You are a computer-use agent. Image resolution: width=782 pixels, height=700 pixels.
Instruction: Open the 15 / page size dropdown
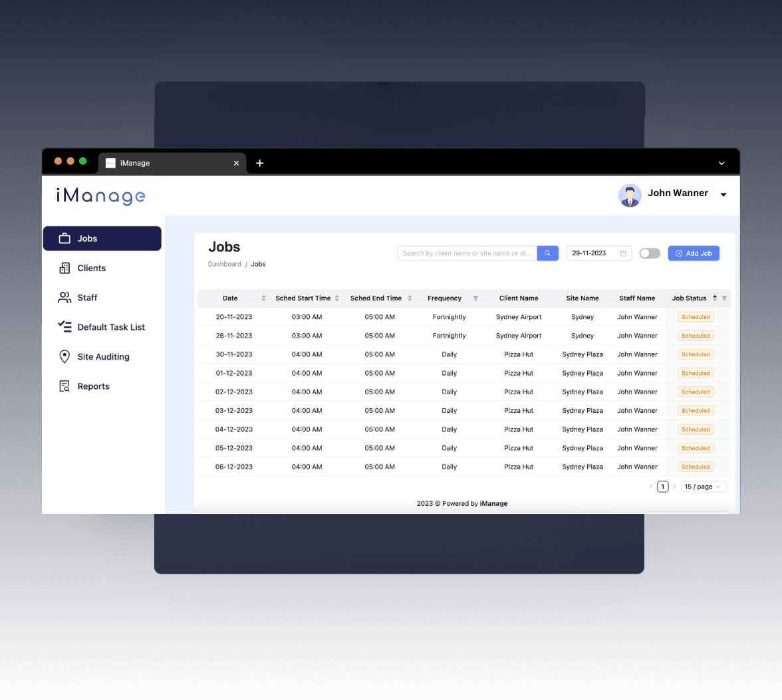[703, 487]
